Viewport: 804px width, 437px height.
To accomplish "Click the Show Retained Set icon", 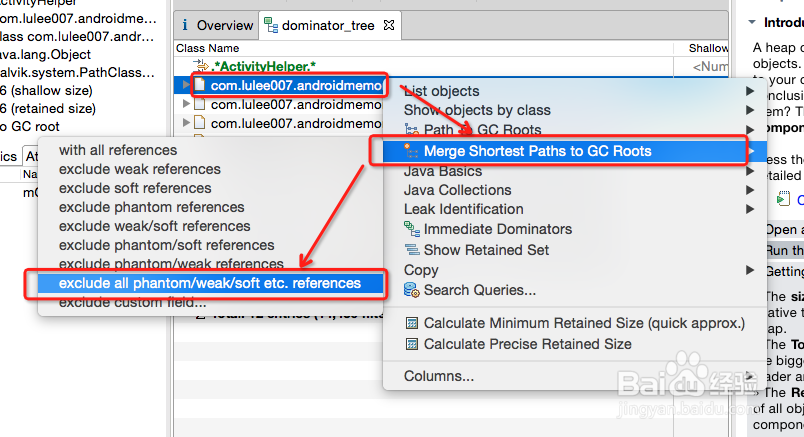I will pos(411,250).
